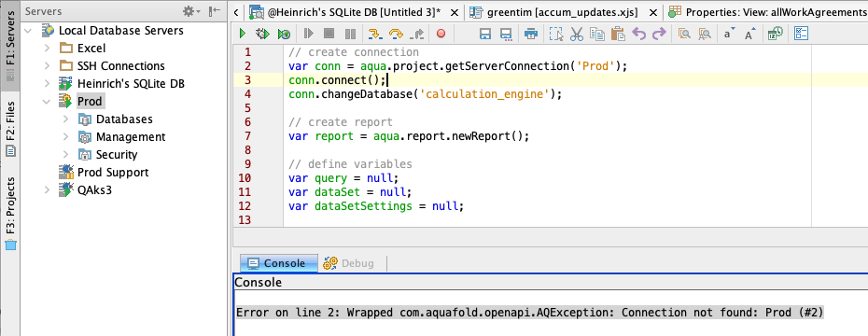Open Servers panel gear settings dropdown
The width and height of the screenshot is (868, 336).
coord(191,11)
